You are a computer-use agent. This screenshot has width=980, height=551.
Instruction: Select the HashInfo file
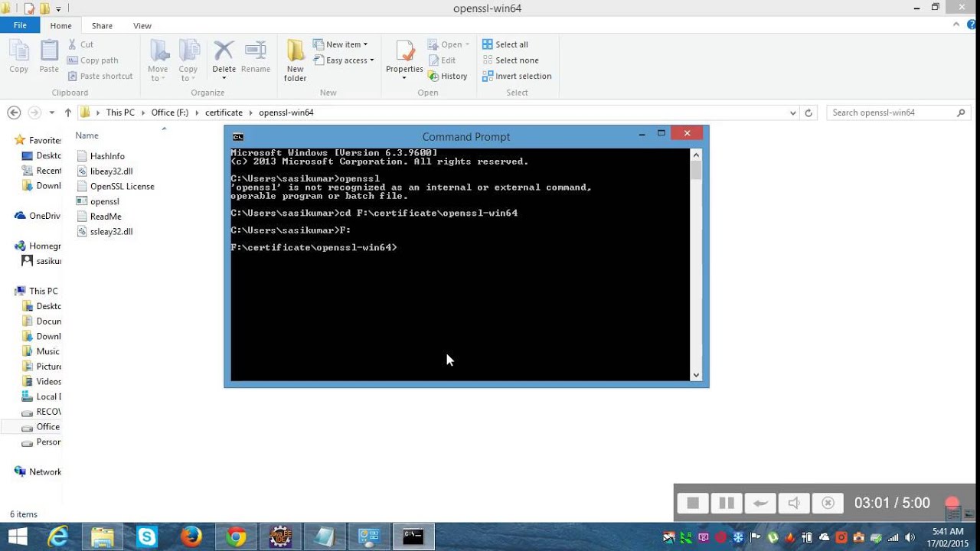pyautogui.click(x=107, y=156)
